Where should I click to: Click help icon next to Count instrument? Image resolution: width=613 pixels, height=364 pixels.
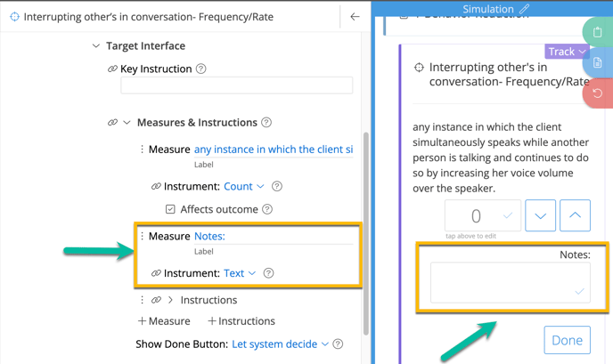click(276, 187)
